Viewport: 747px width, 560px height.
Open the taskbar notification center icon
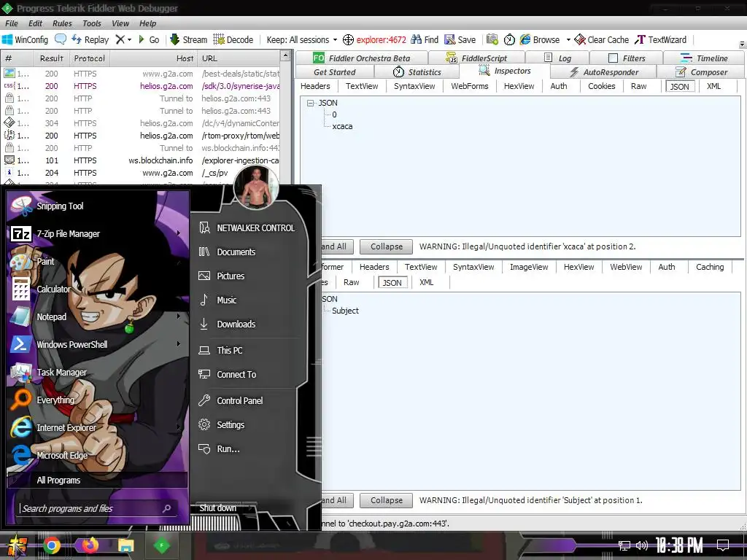723,545
